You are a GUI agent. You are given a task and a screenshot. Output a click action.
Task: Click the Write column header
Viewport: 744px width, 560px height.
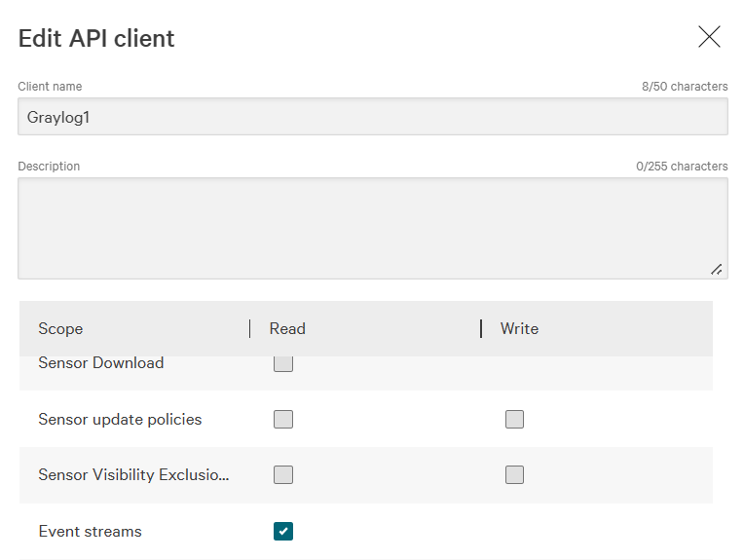coord(519,329)
